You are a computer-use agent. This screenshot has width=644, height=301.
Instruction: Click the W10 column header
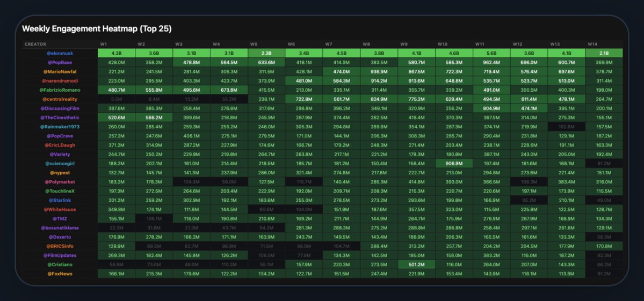(x=443, y=44)
